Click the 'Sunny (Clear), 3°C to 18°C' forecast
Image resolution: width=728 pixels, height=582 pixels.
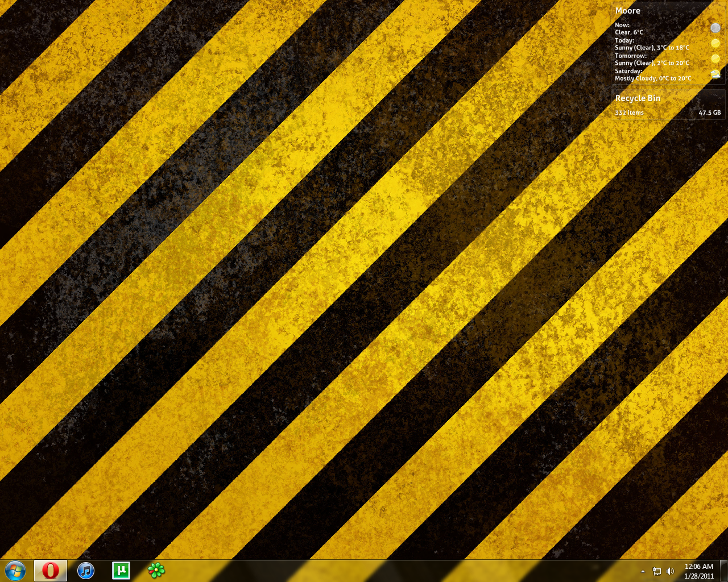[x=652, y=48]
